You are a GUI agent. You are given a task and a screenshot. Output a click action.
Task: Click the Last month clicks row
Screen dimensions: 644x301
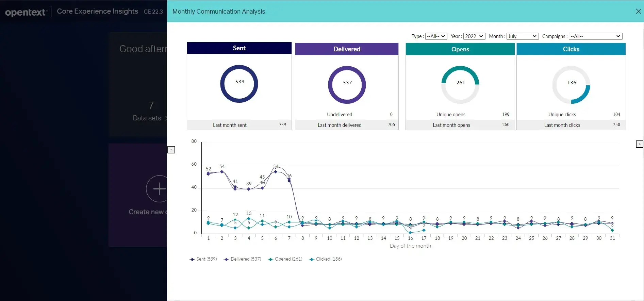571,125
